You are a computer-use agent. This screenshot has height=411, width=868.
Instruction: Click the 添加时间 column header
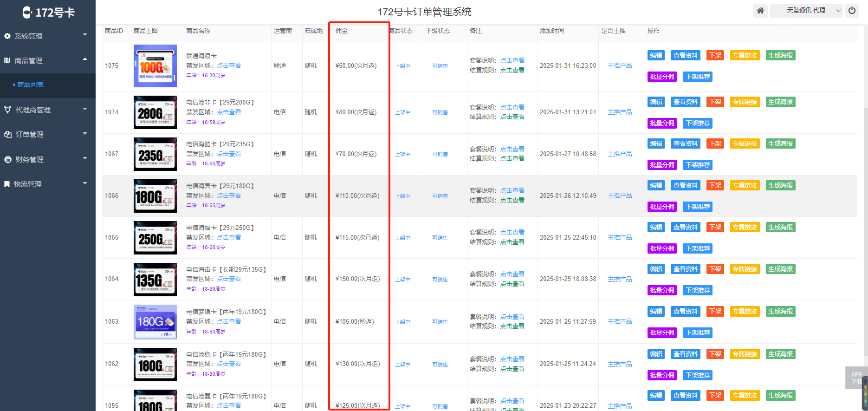click(x=552, y=31)
